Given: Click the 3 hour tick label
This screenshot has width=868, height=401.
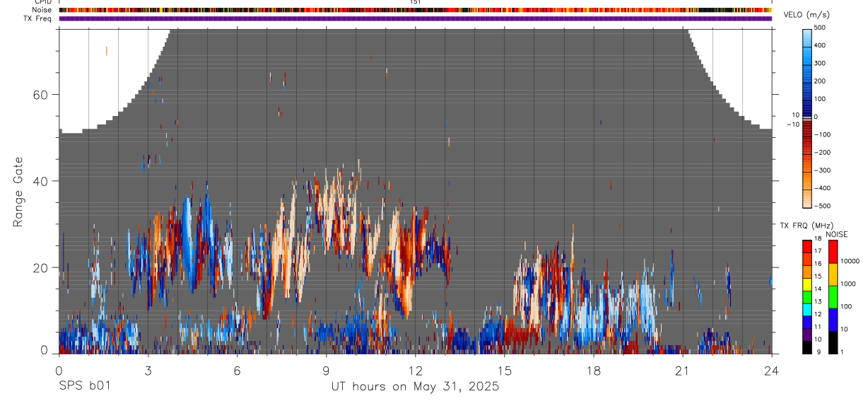Looking at the screenshot, I should point(148,371).
